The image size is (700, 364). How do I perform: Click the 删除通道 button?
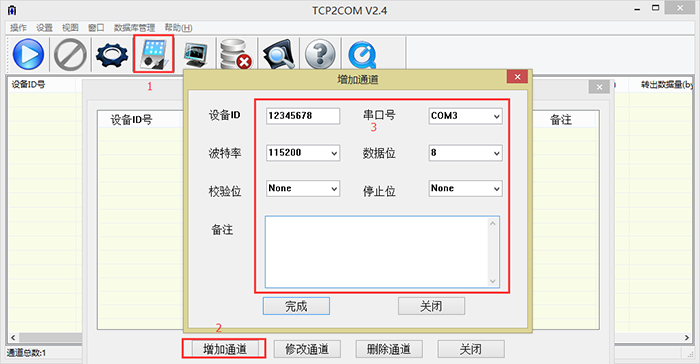[x=389, y=349]
